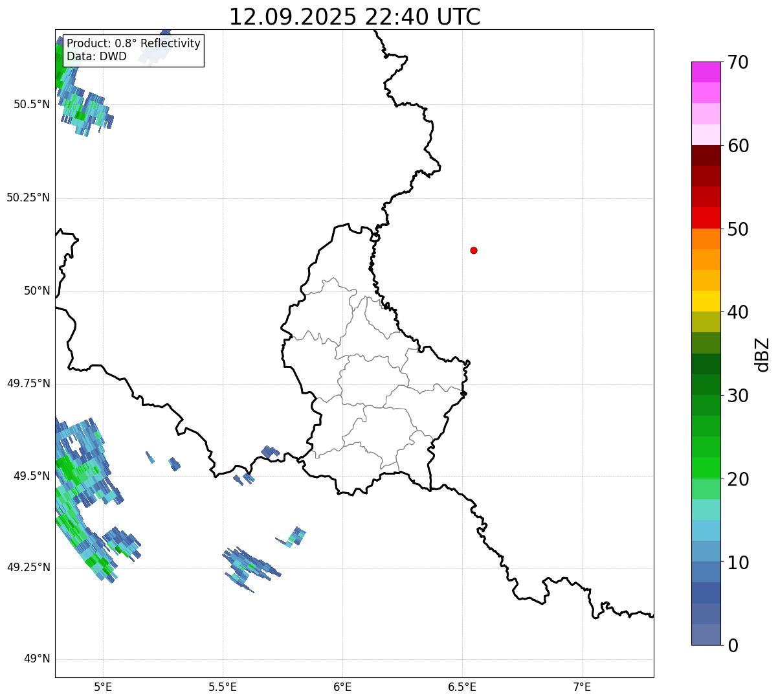The width and height of the screenshot is (778, 700).
Task: Click the '50°N' latitude label
Action: 37,291
